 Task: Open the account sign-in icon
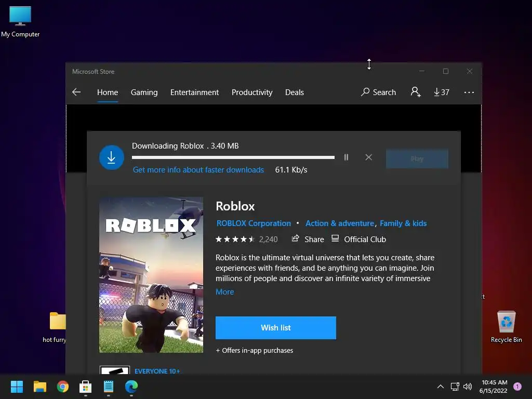pos(416,92)
